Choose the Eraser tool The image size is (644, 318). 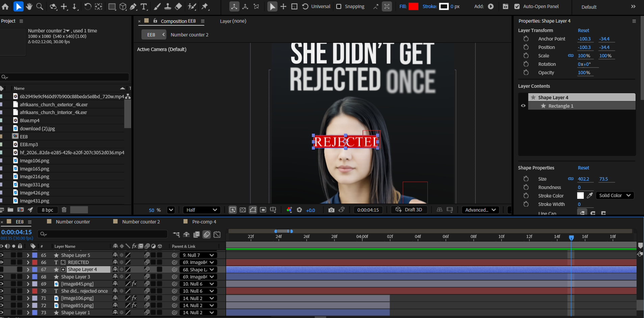178,6
